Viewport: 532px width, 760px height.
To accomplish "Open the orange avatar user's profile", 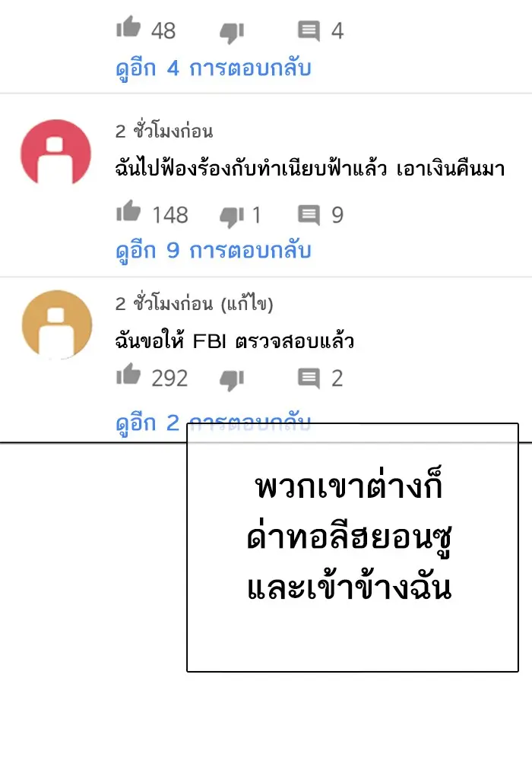I will (x=57, y=325).
